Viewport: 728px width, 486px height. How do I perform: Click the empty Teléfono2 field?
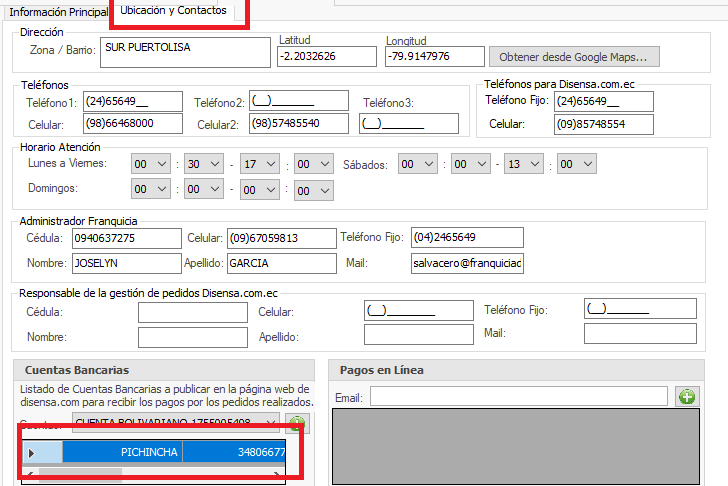click(299, 101)
